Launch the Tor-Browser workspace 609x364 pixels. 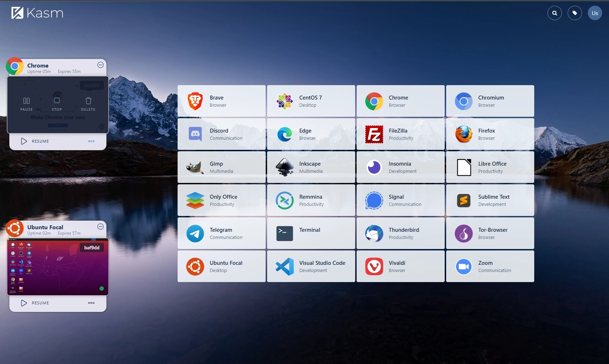(490, 233)
